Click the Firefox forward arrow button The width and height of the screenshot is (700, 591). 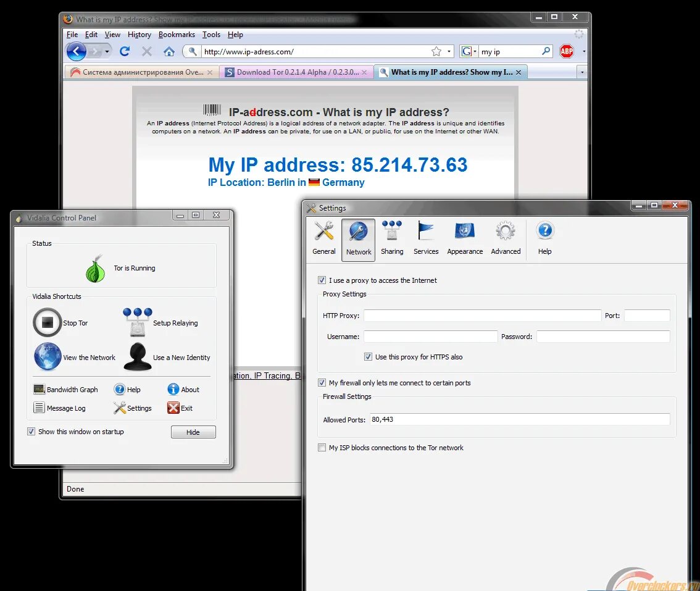click(x=94, y=52)
